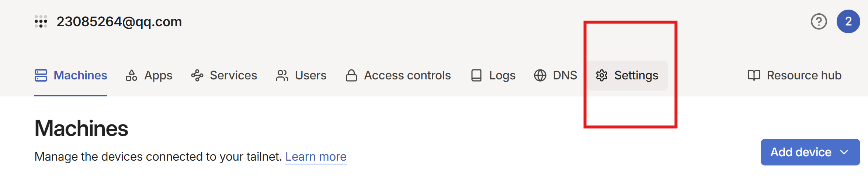Click the DNS globe icon
The height and width of the screenshot is (178, 868).
540,75
